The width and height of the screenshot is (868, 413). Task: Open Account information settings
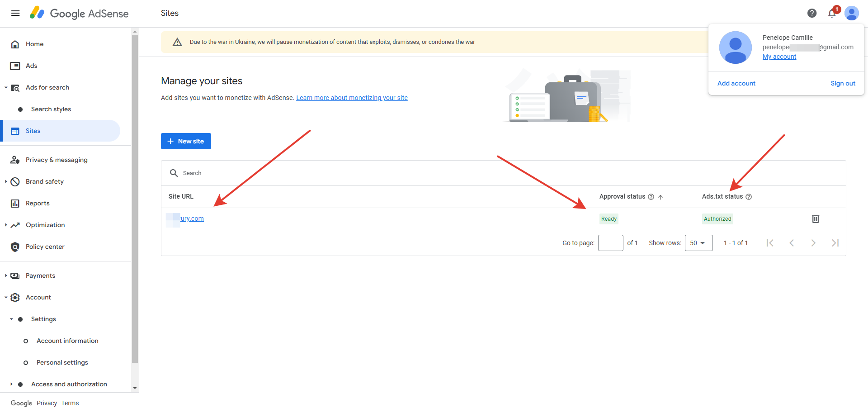pyautogui.click(x=67, y=341)
